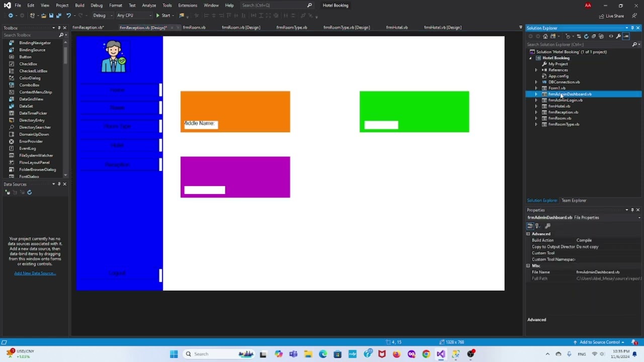Select frmRoom.vb in Solution Explorer

point(559,118)
